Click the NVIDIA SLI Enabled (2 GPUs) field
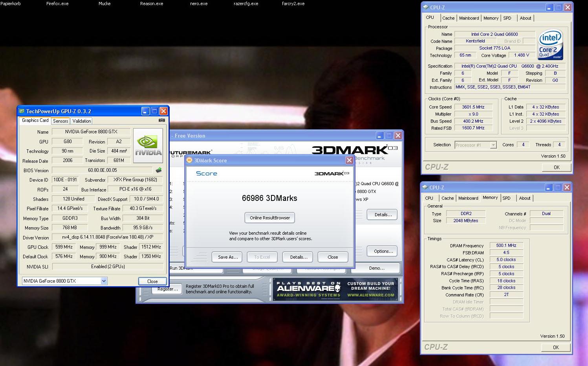 (x=108, y=267)
